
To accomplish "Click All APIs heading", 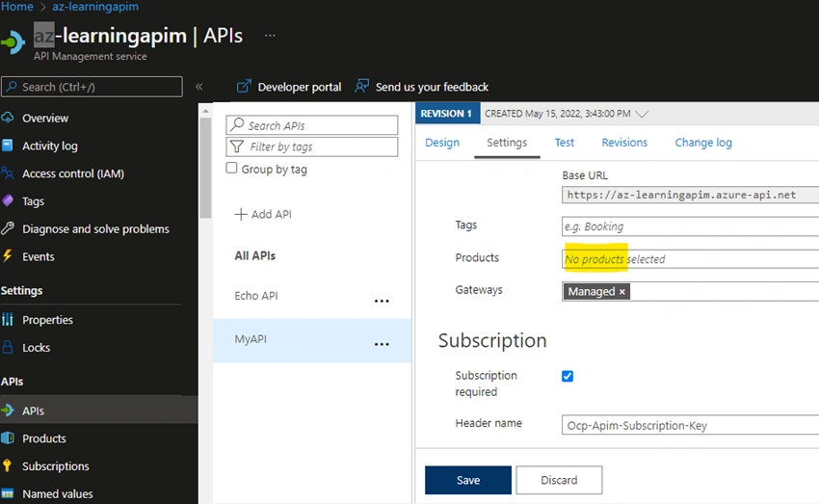I will [x=255, y=255].
